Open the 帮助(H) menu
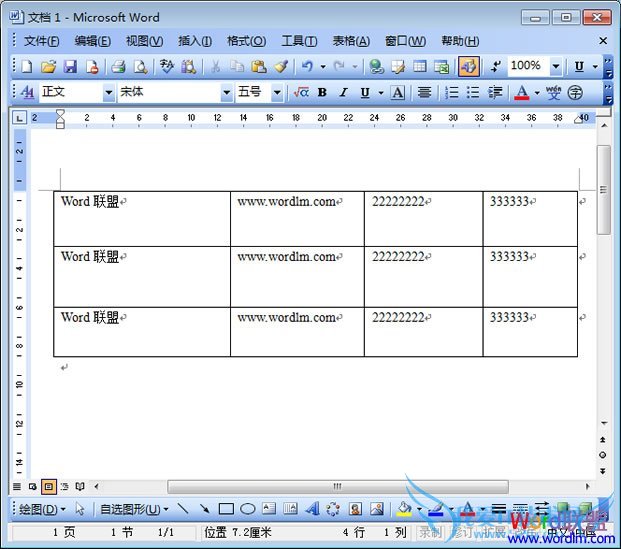The width and height of the screenshot is (621, 549). 460,41
